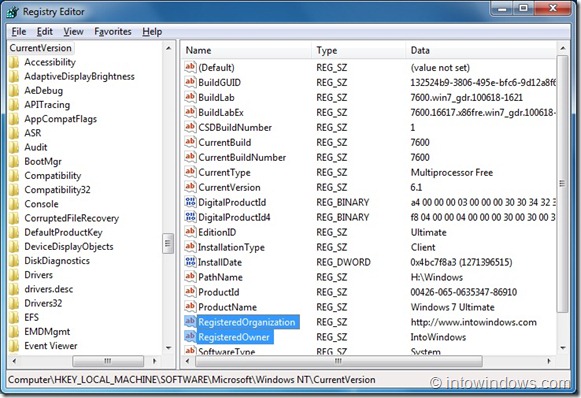Sort values by the Type column header
The image size is (581, 398).
pyautogui.click(x=358, y=50)
